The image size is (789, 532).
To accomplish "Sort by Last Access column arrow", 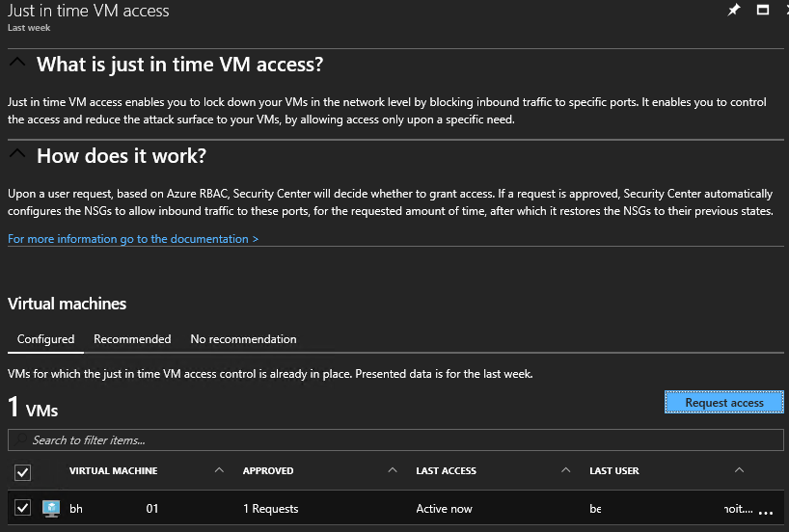I will click(x=565, y=470).
